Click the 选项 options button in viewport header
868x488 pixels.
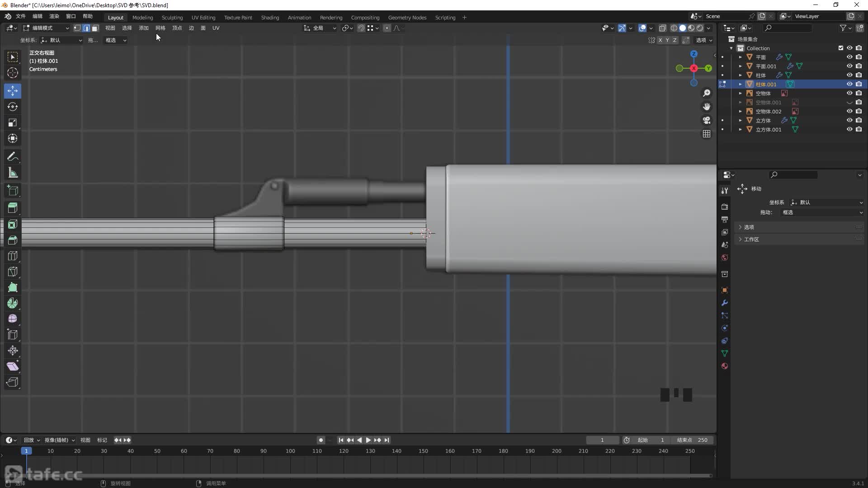click(x=704, y=40)
